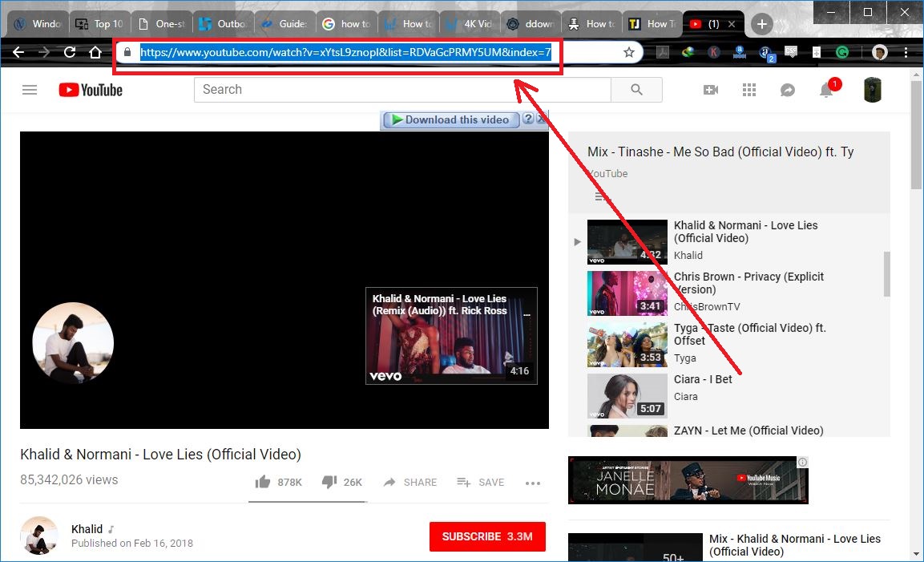The width and height of the screenshot is (924, 562).
Task: Click the YouTube search input field
Action: click(402, 90)
